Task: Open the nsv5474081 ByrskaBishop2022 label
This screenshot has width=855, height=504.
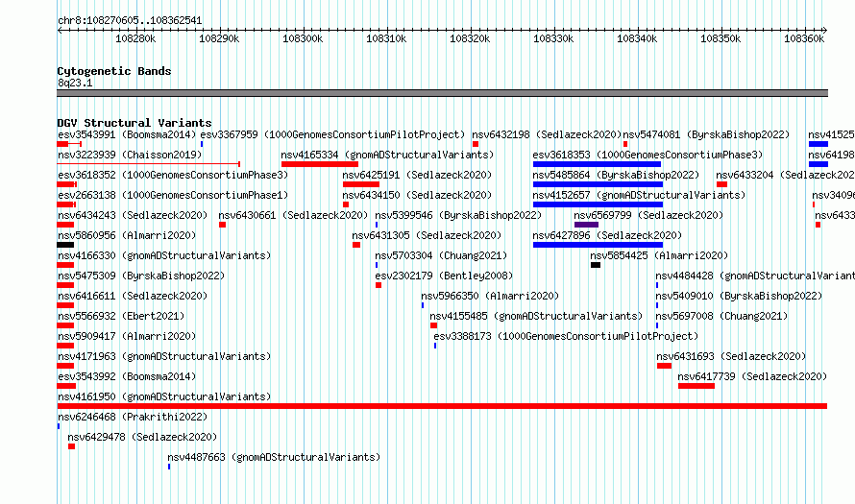Action: pyautogui.click(x=706, y=134)
